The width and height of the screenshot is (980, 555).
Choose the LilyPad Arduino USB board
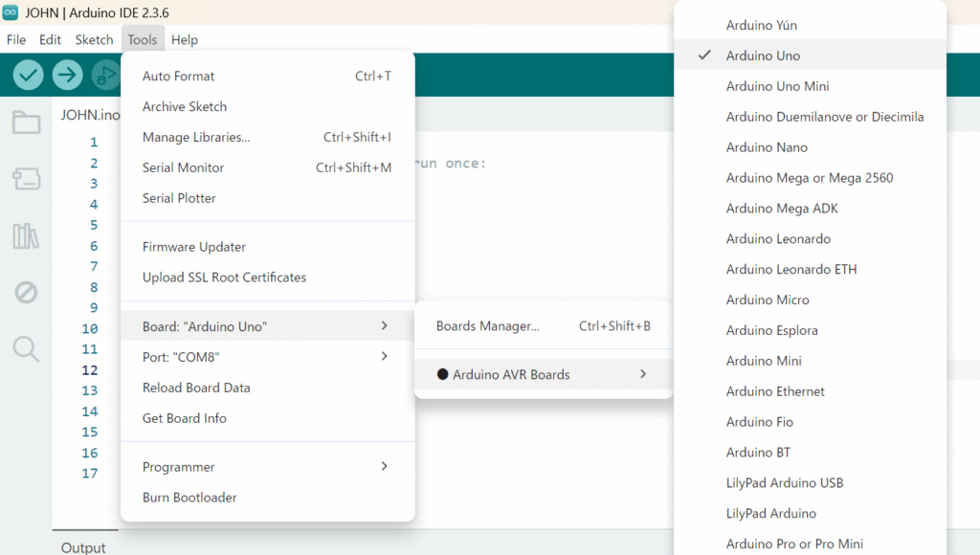[810, 483]
